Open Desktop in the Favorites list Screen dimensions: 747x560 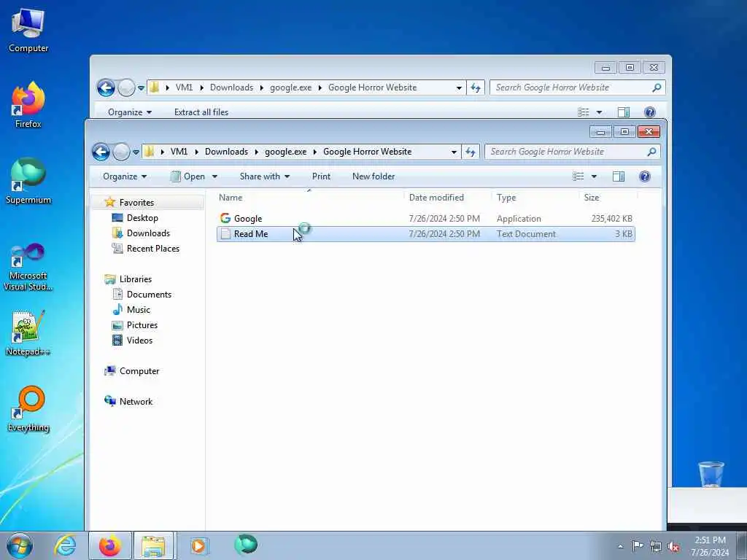(142, 217)
